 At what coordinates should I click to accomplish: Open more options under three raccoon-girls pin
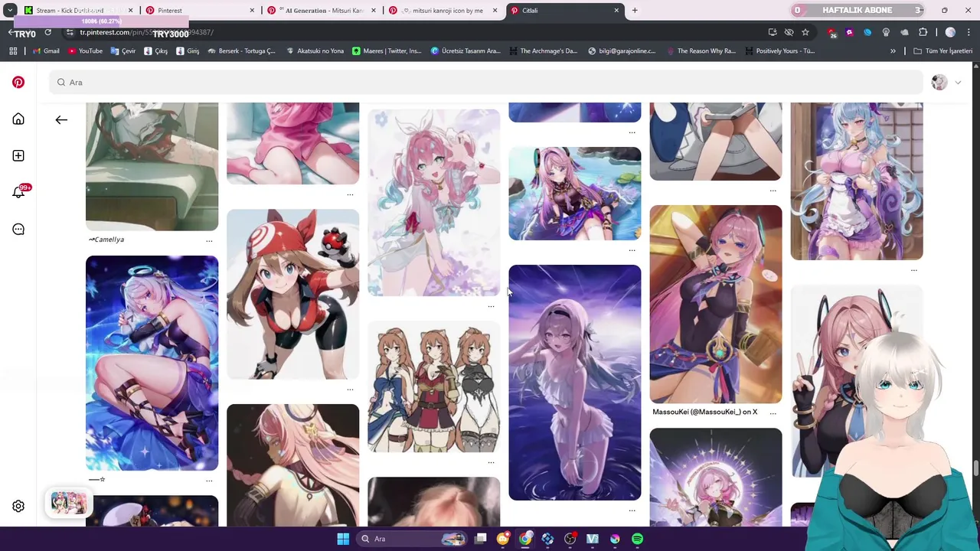pos(491,461)
